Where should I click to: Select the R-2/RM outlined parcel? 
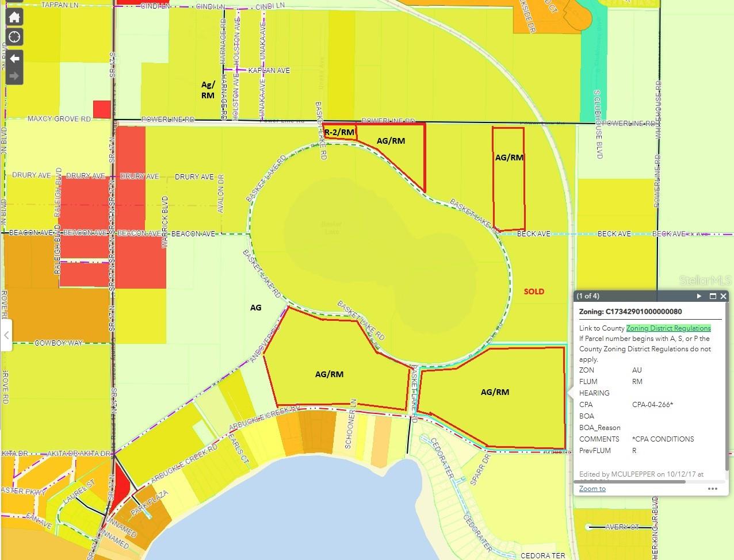coord(339,132)
